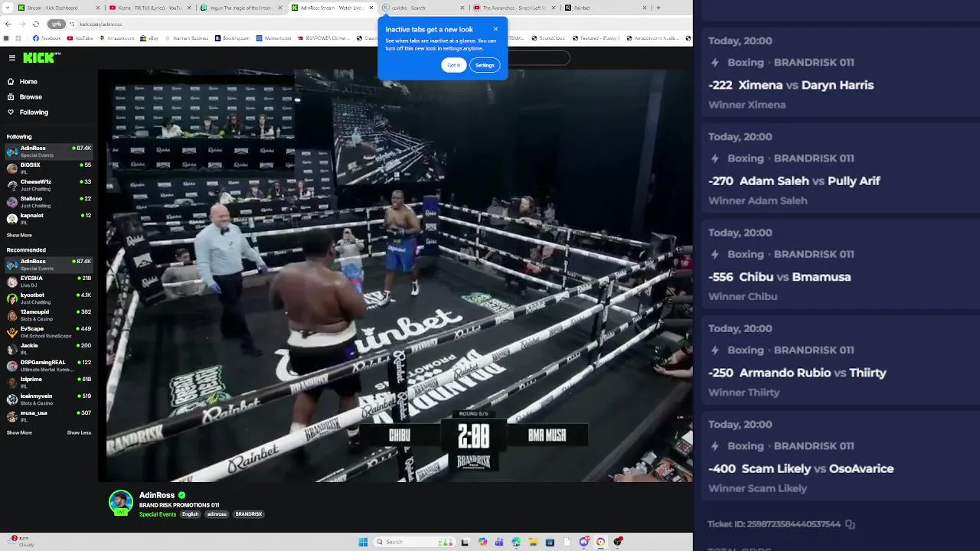
Task: Click Armando Rubio vs Thiirty bet
Action: [841, 360]
